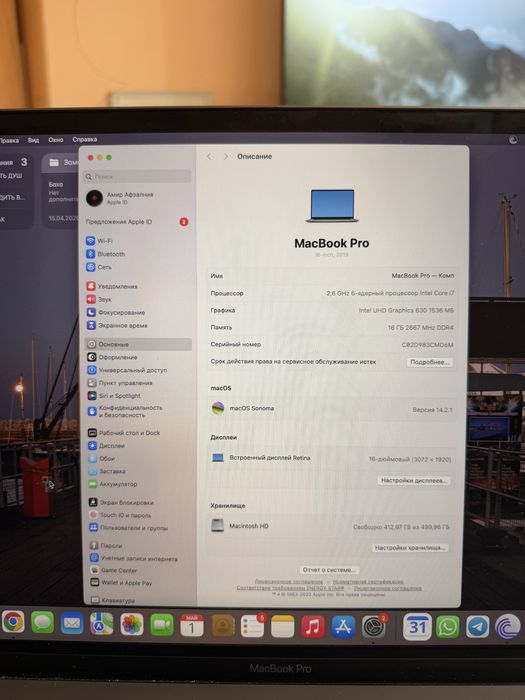
Task: Open the purple swirl app in the Dock
Action: pos(508,626)
